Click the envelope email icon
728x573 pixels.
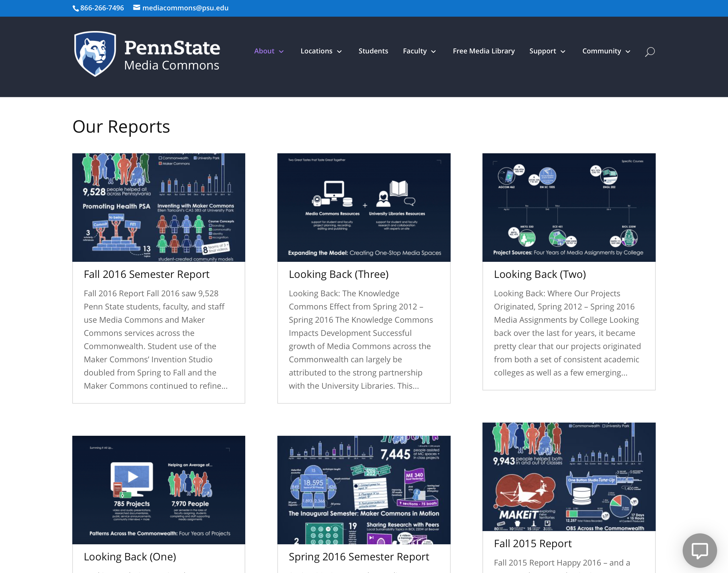pyautogui.click(x=137, y=7)
